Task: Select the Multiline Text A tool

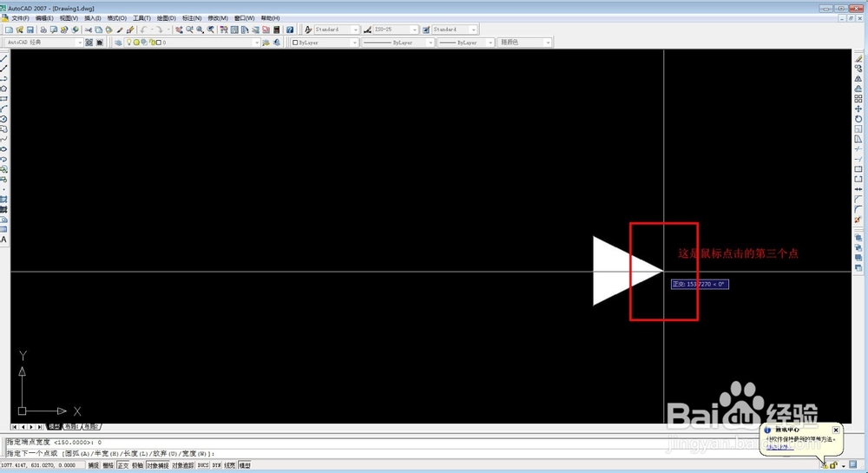Action: pos(3,240)
